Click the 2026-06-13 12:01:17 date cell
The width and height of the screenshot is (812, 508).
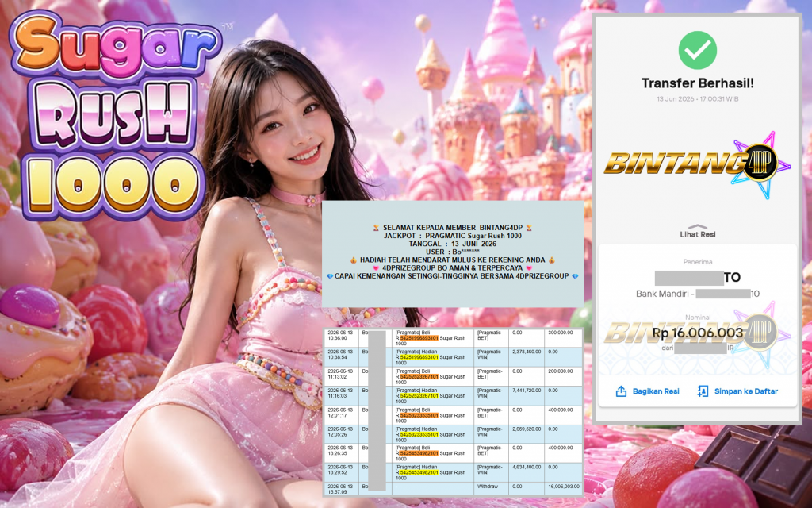point(342,414)
